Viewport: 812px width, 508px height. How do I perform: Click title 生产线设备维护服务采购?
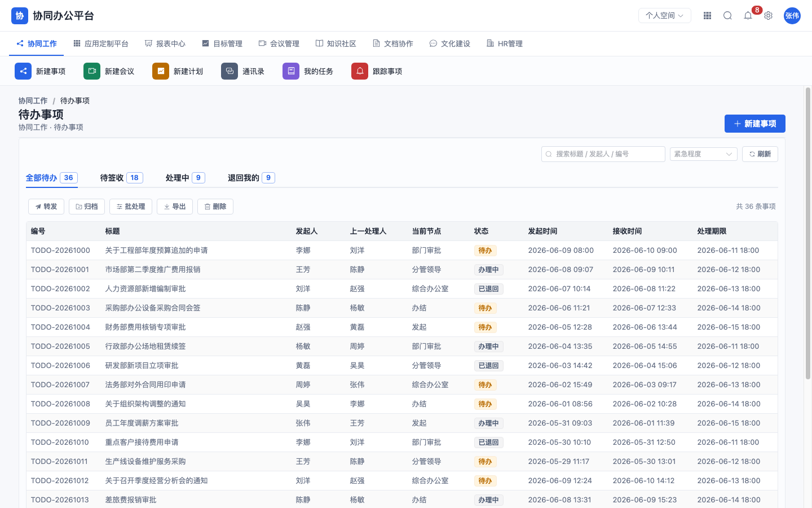(x=145, y=462)
